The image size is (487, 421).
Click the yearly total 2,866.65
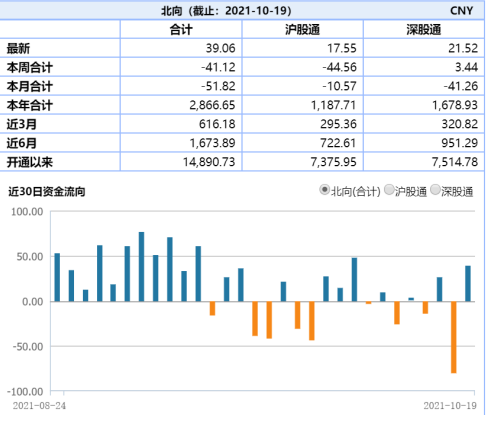click(212, 105)
